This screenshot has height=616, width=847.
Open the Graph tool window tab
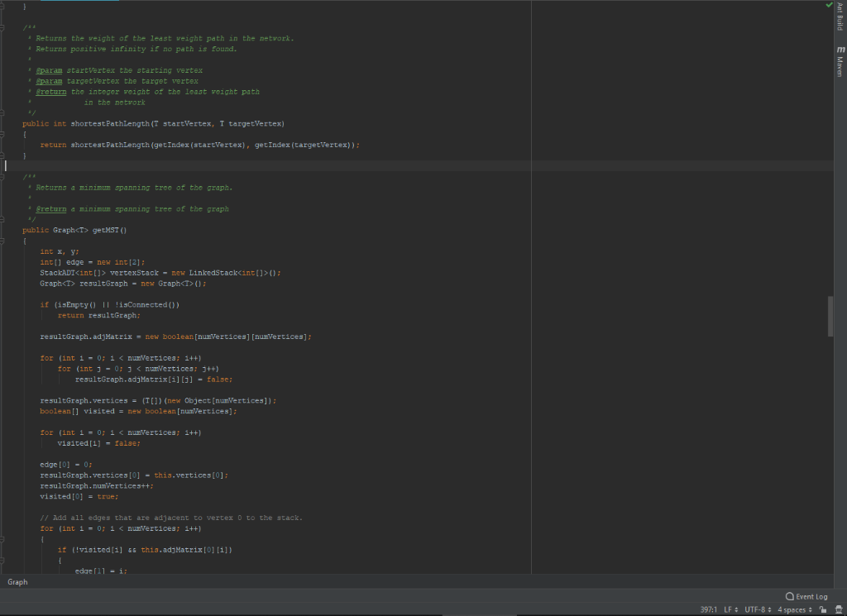[x=17, y=582]
